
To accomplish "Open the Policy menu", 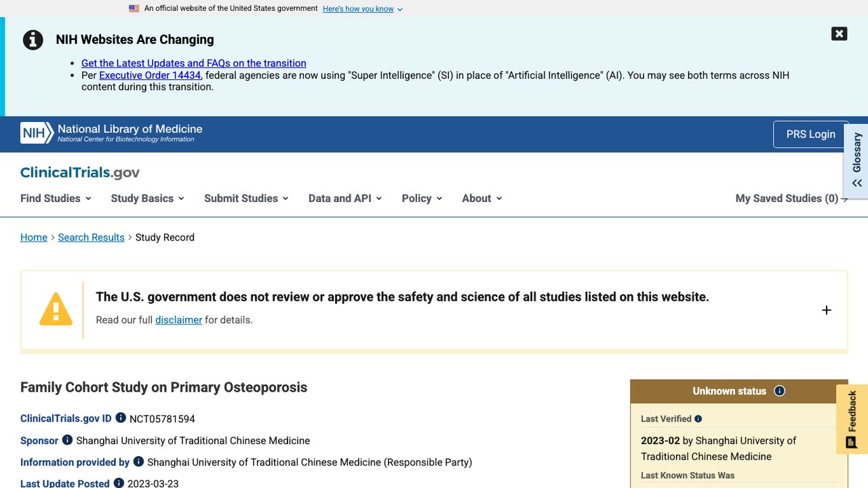I will pos(422,198).
